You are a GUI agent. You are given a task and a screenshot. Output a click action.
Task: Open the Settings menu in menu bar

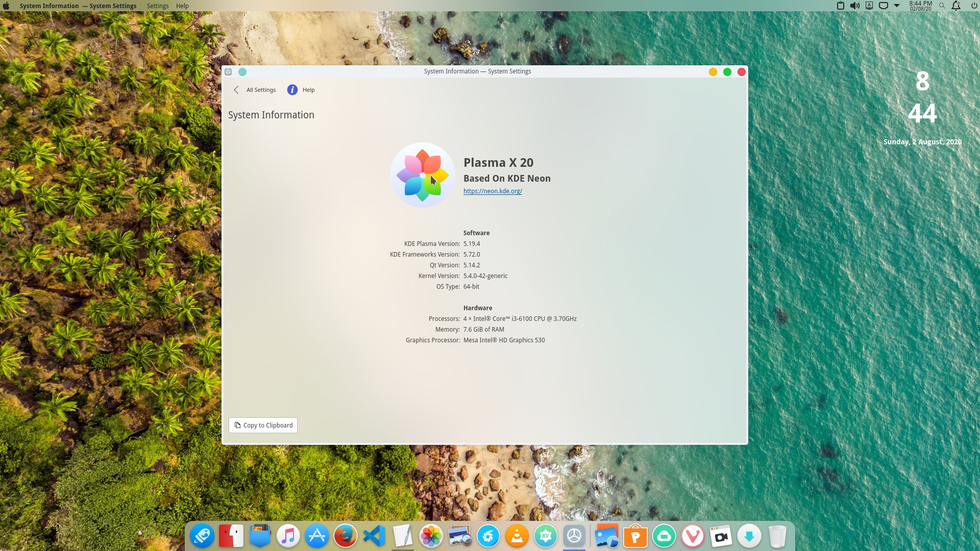tap(158, 6)
